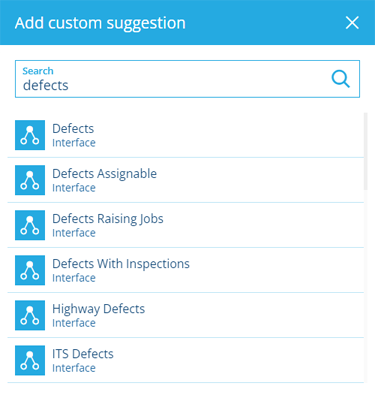Select the Defects Assignable suggestion label
This screenshot has width=375, height=398.
point(104,174)
